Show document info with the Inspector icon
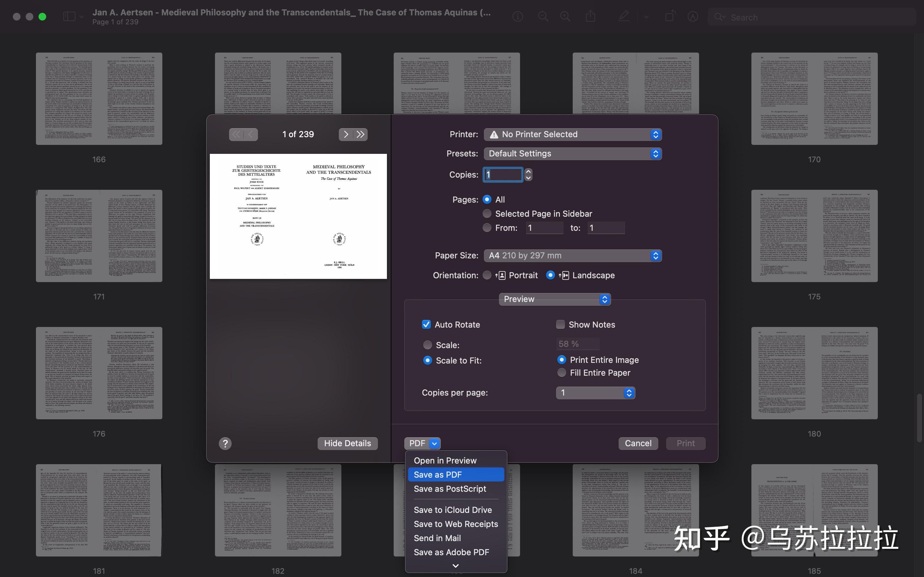Image resolution: width=924 pixels, height=577 pixels. click(x=518, y=16)
